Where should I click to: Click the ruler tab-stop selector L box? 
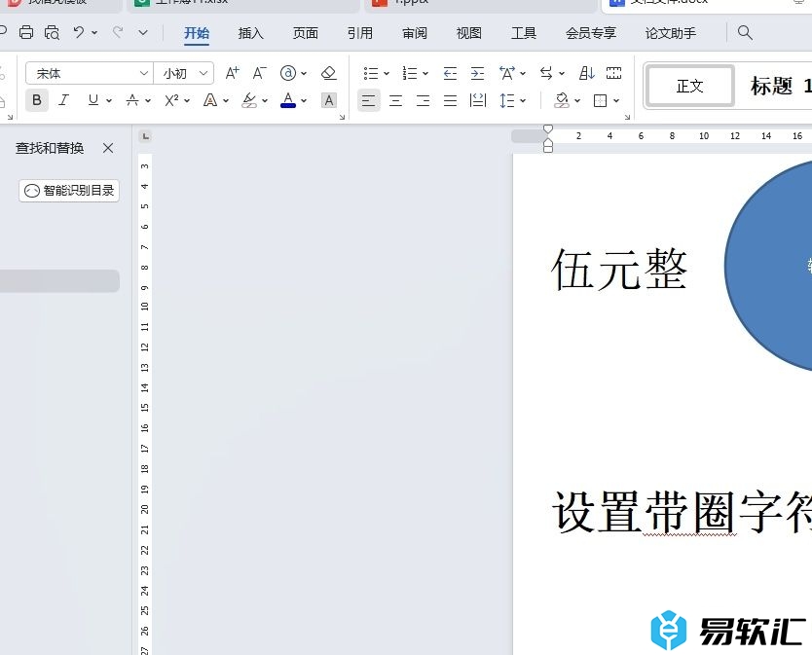145,136
